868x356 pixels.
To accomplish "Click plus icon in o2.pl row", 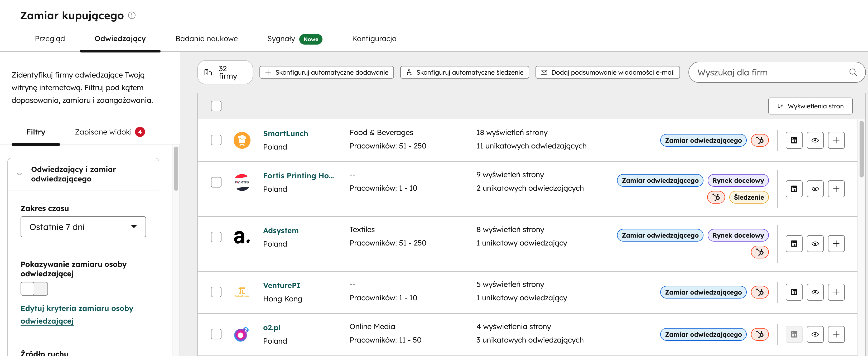I will tap(836, 334).
